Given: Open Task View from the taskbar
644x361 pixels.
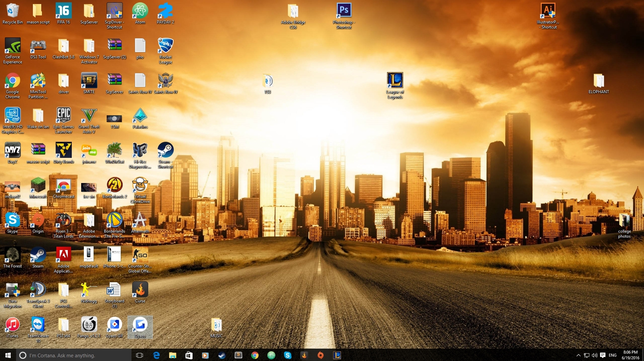Looking at the screenshot, I should click(140, 355).
